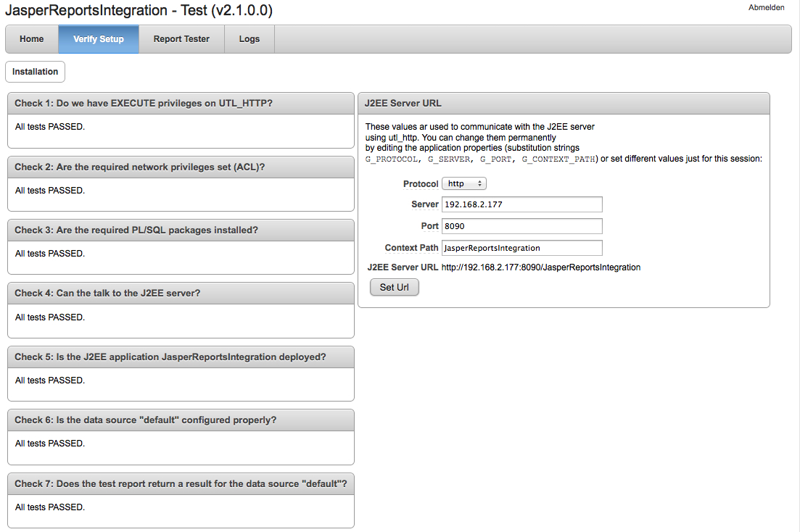Click the Abmelden logout link
This screenshot has width=800, height=532.
[767, 7]
